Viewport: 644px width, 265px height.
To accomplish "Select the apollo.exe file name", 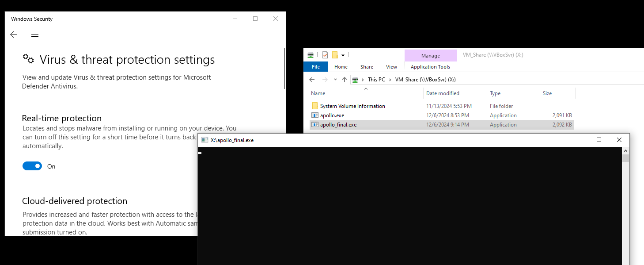I will click(332, 115).
